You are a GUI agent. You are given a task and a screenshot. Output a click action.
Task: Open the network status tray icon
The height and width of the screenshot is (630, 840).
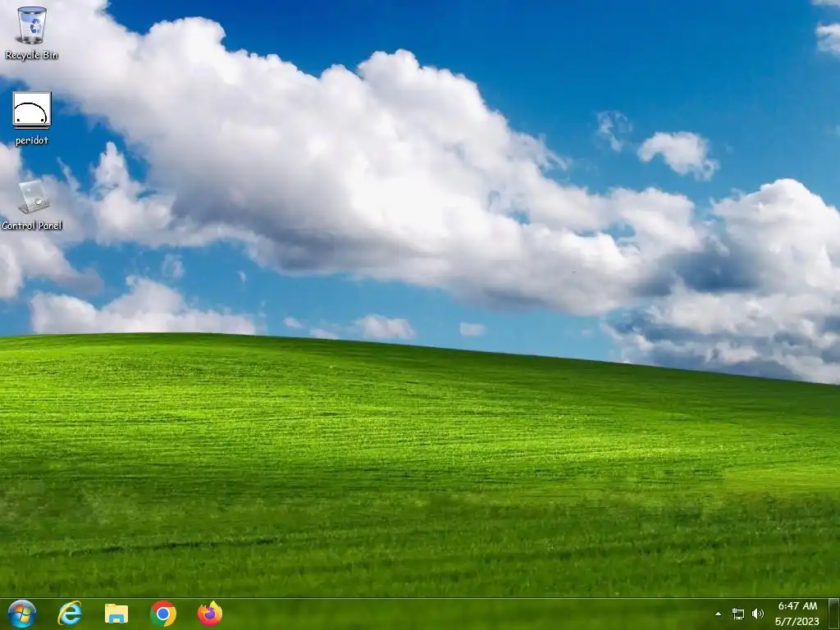pos(738,614)
